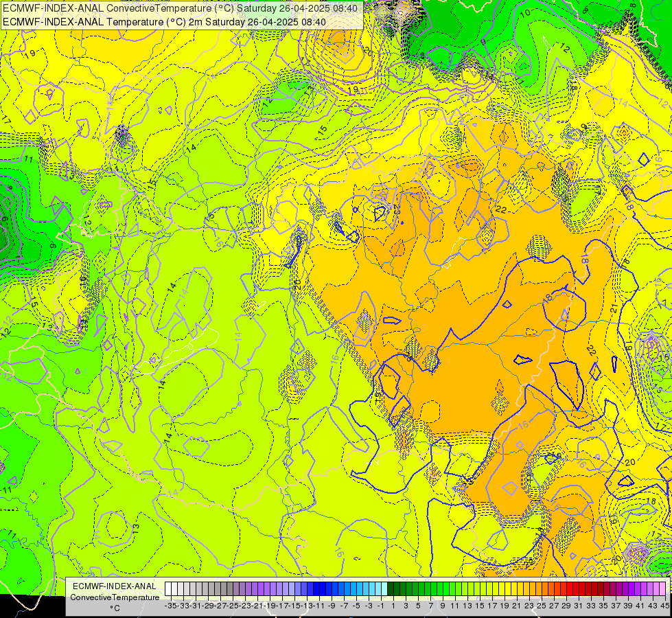The height and width of the screenshot is (618, 672).
Task: Select the rightmost pink swatch in color scale
Action: (662, 589)
